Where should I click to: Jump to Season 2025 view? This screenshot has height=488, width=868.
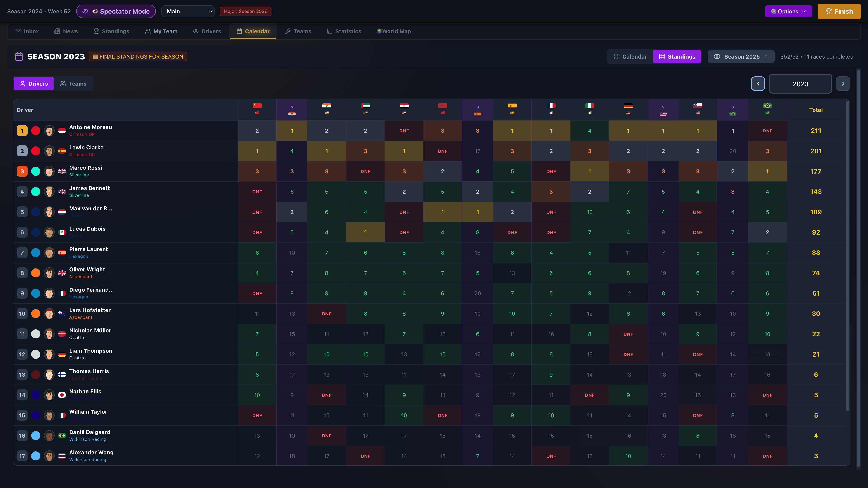tap(741, 56)
